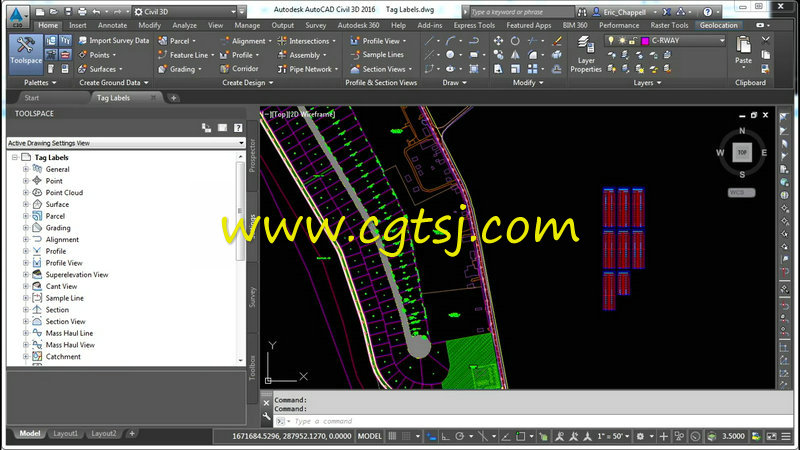Toggle the layer lock icon

[633, 40]
